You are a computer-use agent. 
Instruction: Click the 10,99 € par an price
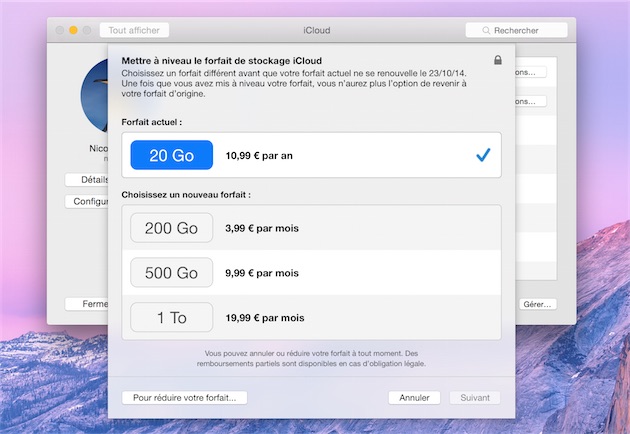(x=259, y=156)
